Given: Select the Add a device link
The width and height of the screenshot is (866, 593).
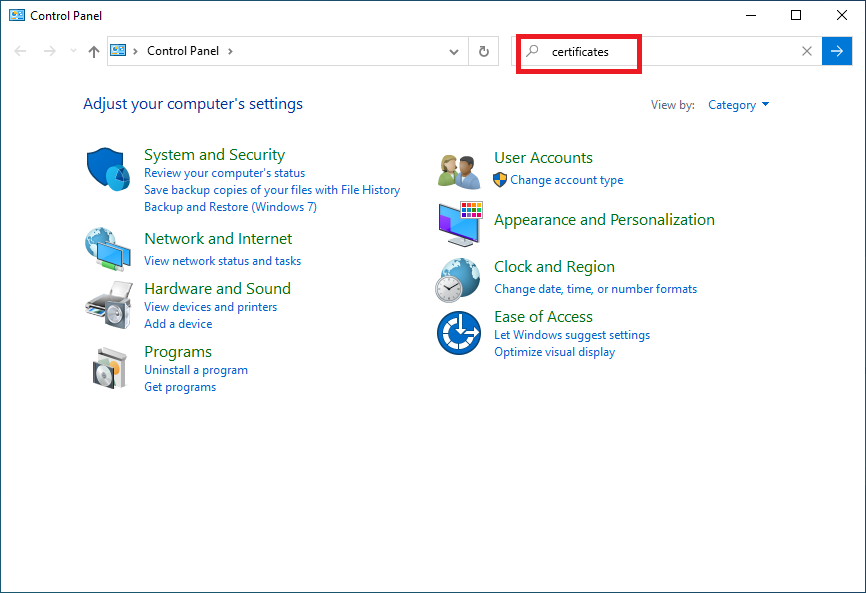Looking at the screenshot, I should point(178,324).
